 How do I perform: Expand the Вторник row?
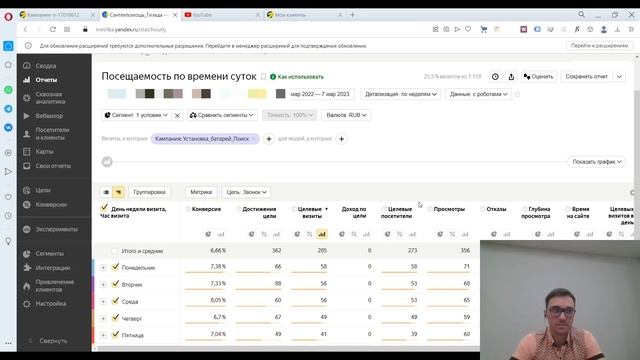(103, 284)
